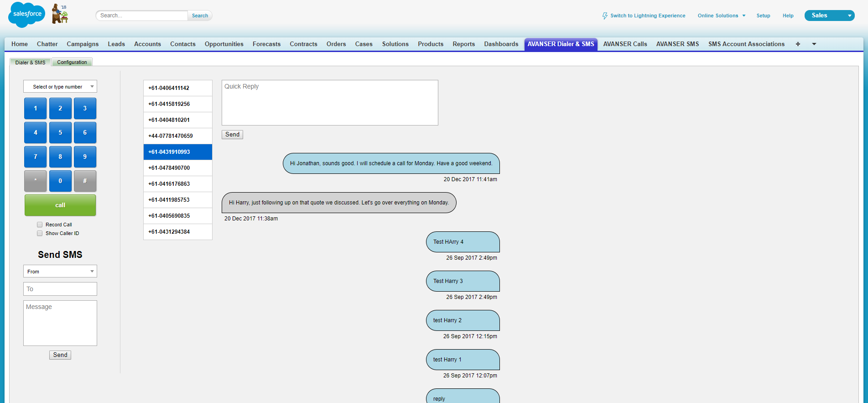Open the Dashboards tab
This screenshot has width=868, height=403.
click(x=501, y=44)
